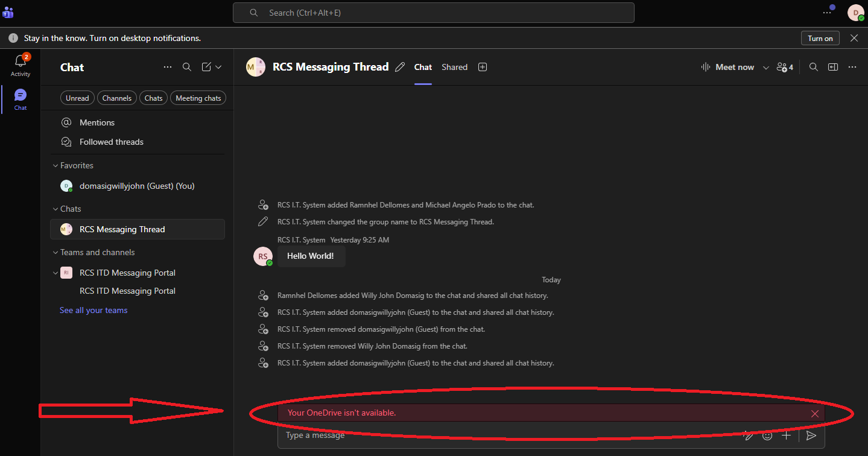868x456 pixels.
Task: Open chat header more options ellipsis
Action: click(852, 67)
